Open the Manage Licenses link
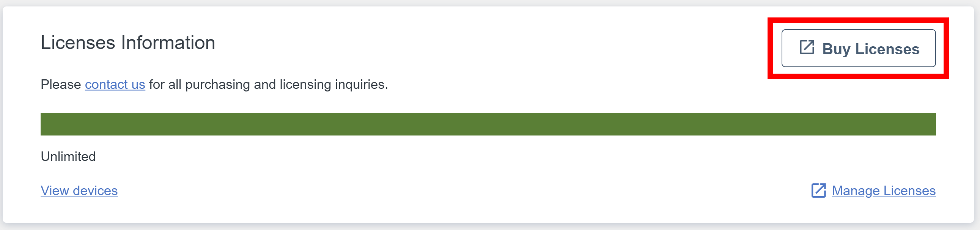The height and width of the screenshot is (230, 980). [883, 191]
